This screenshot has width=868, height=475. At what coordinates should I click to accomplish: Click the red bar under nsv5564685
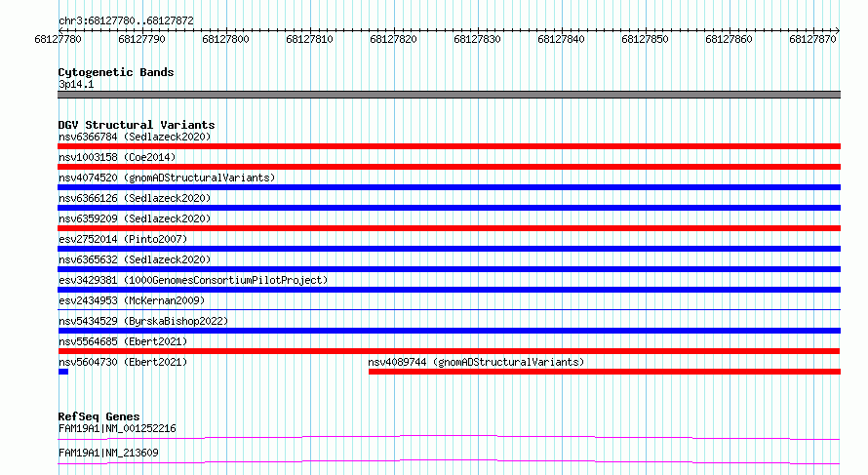(449, 351)
